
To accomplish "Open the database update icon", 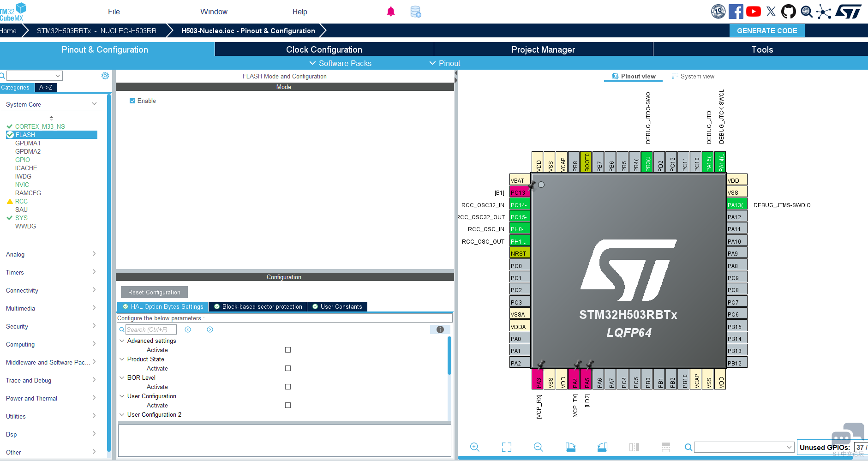I will [x=416, y=12].
